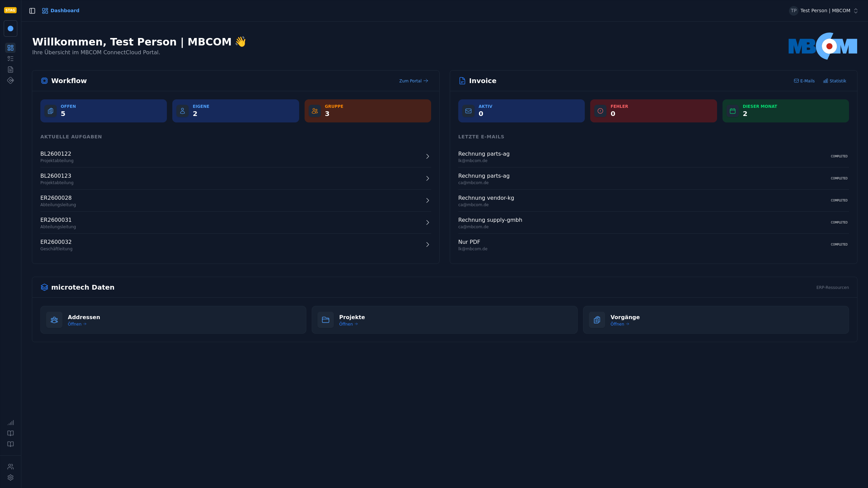This screenshot has height=488, width=868.
Task: Click the Addressen people icon
Action: (x=54, y=320)
